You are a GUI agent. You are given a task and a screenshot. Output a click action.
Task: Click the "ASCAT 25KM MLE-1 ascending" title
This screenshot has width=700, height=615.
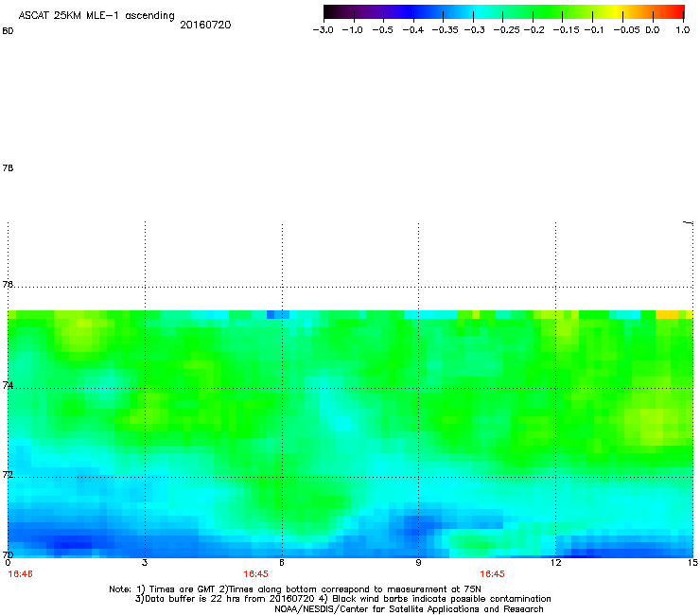pos(96,15)
